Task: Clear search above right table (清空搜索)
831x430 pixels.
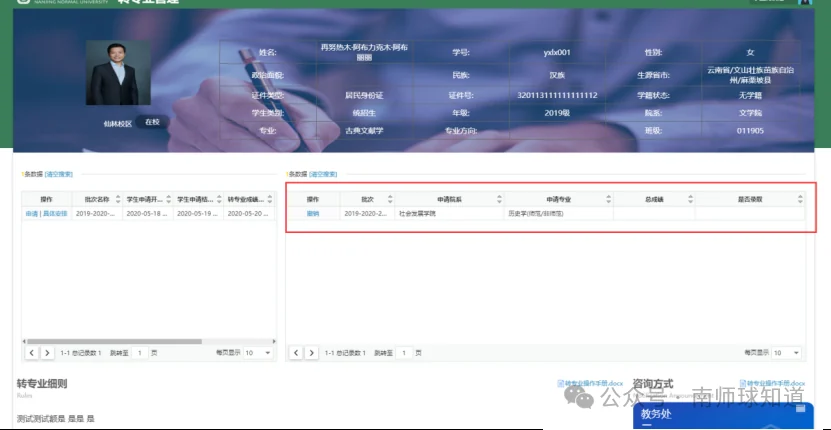Action: [323, 174]
